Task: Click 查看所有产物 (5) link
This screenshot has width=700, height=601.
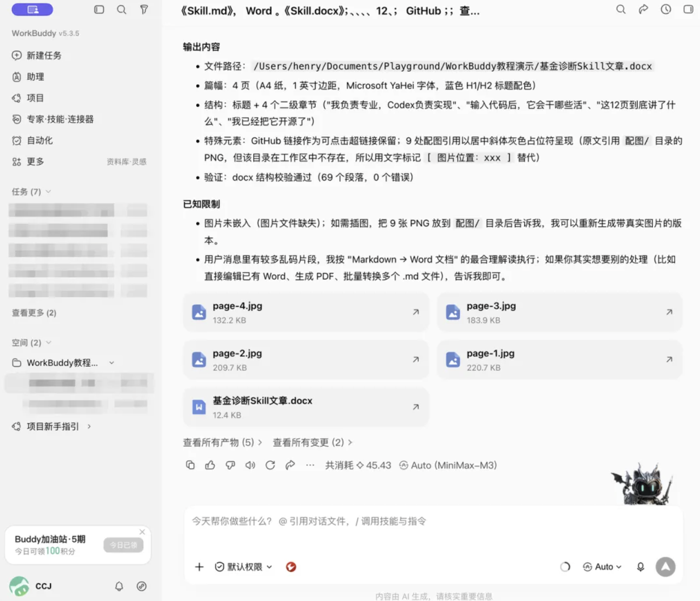Action: [x=223, y=442]
